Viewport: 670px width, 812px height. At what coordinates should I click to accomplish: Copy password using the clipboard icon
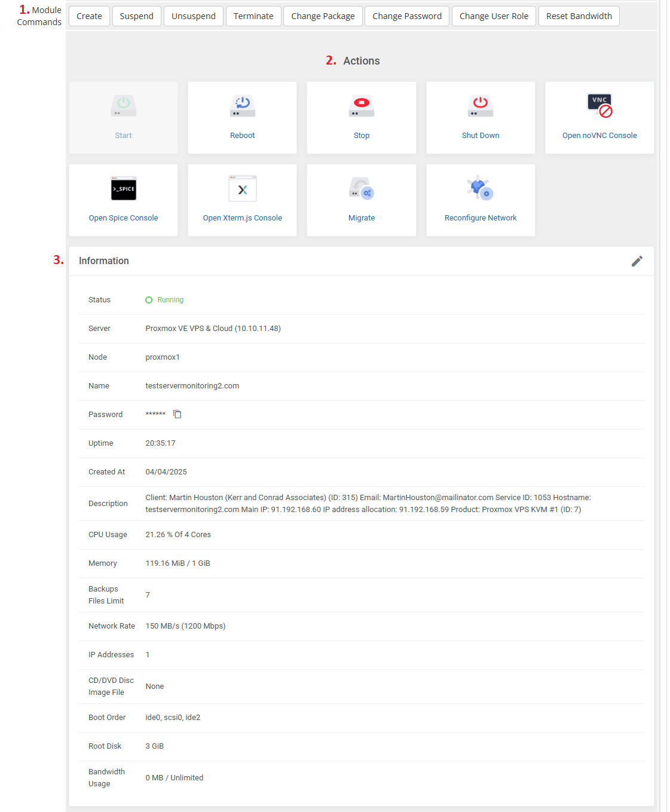click(x=178, y=414)
